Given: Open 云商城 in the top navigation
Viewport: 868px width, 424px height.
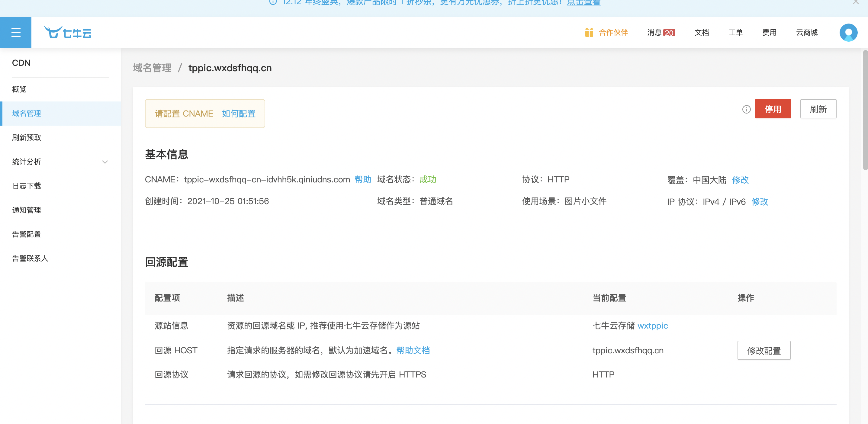Looking at the screenshot, I should (x=806, y=32).
